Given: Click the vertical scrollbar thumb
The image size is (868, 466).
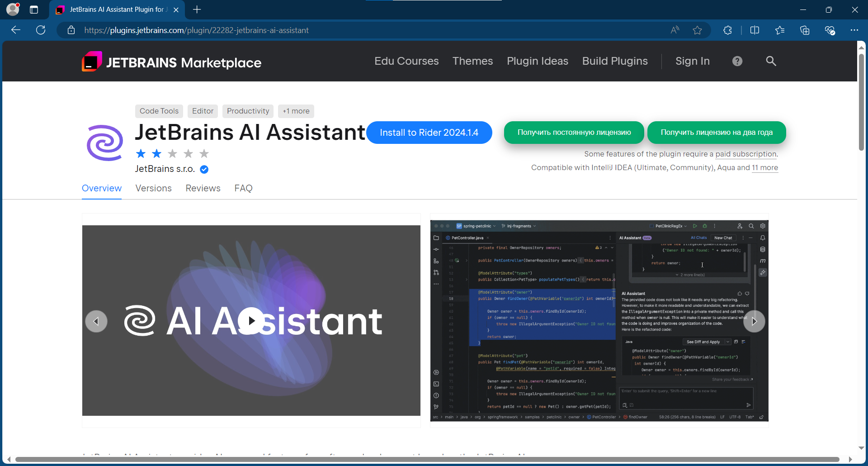Looking at the screenshot, I should (x=861, y=102).
